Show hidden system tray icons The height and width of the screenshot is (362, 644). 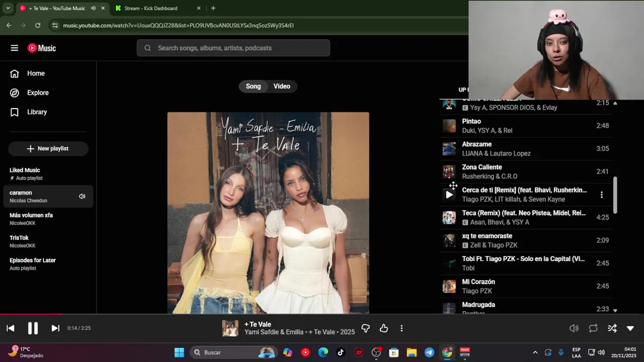(x=535, y=352)
